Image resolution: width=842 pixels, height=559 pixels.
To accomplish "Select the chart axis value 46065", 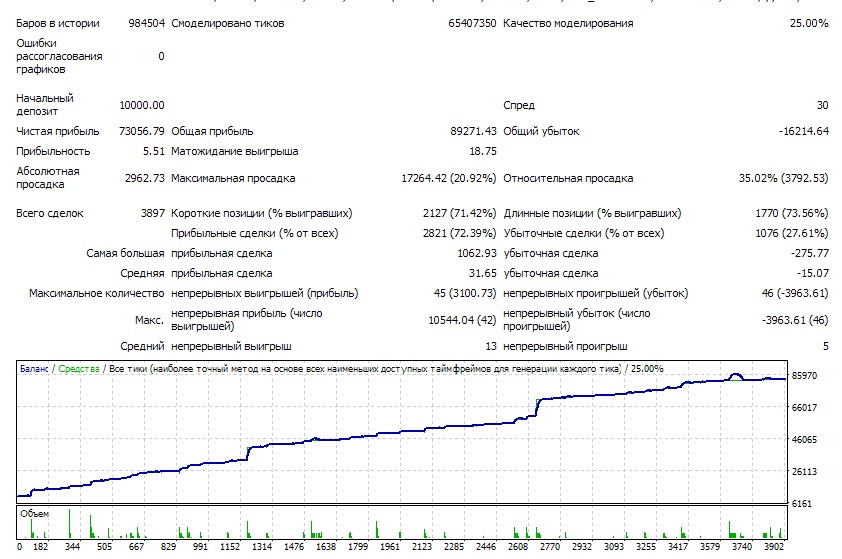I will [x=804, y=440].
